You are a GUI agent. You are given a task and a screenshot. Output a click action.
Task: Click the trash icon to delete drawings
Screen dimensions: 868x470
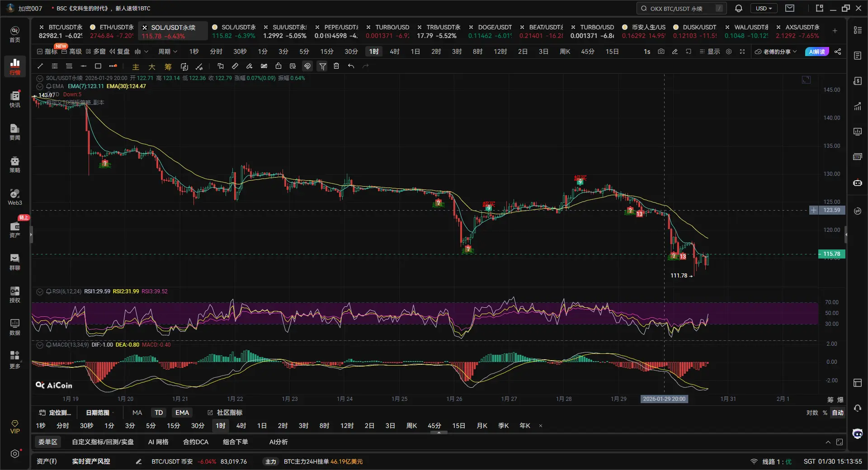click(x=336, y=66)
